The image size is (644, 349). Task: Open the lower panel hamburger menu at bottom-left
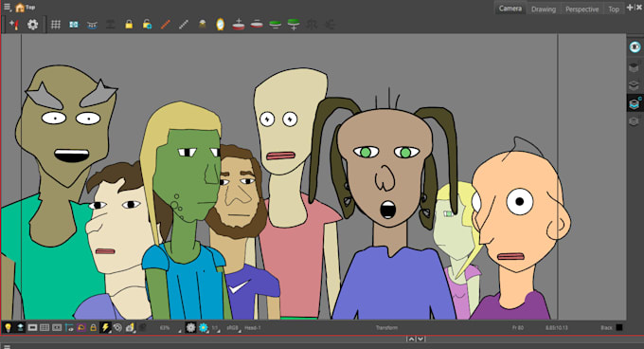pyautogui.click(x=7, y=346)
